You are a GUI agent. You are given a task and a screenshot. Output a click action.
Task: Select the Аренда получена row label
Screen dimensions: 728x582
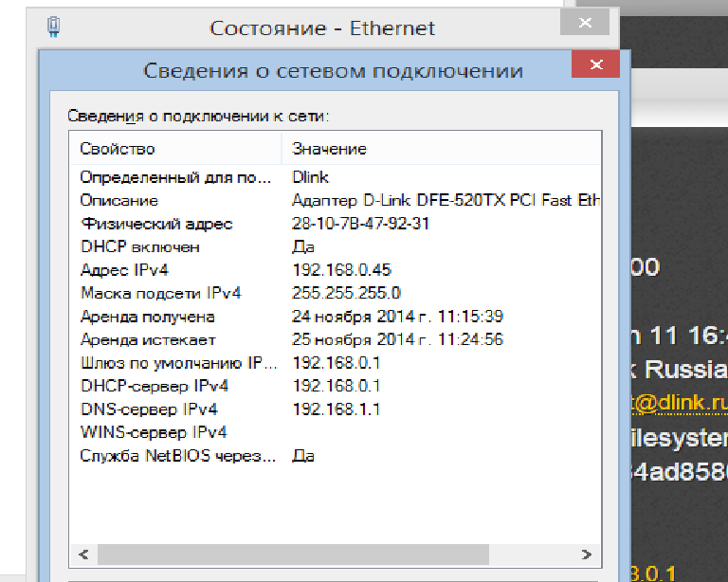[x=147, y=317]
